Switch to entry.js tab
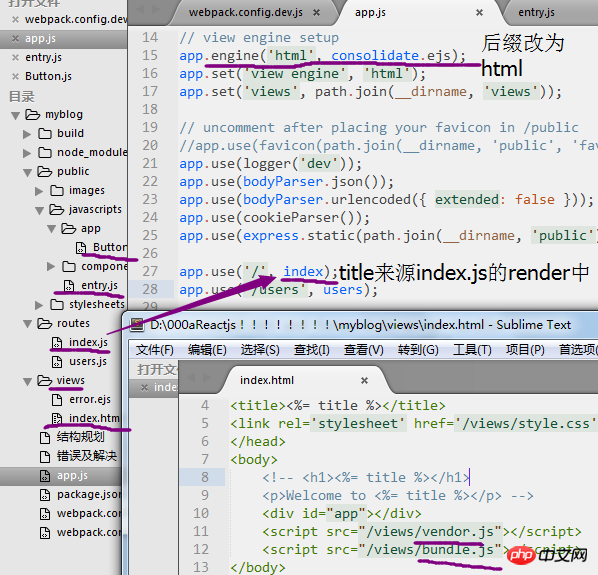This screenshot has height=575, width=598. 536,13
